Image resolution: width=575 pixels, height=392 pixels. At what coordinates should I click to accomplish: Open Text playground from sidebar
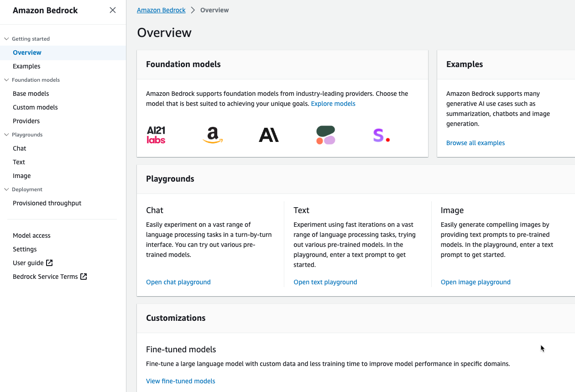[x=19, y=162]
